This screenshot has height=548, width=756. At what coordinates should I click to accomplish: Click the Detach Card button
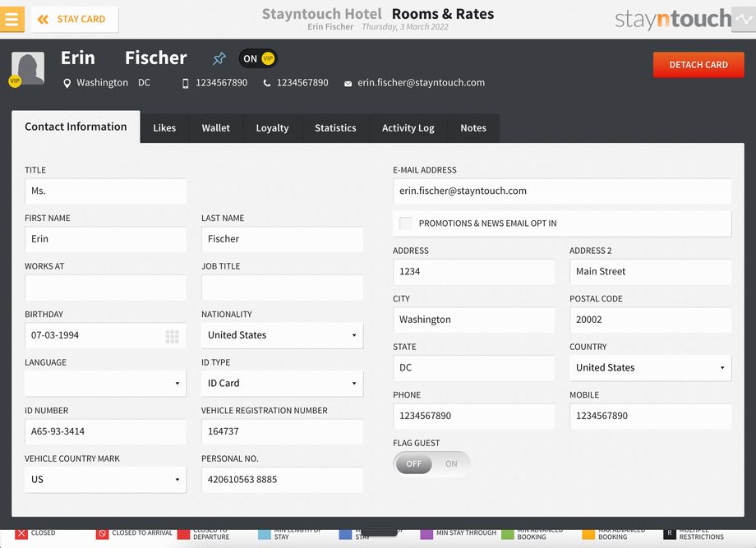click(698, 65)
